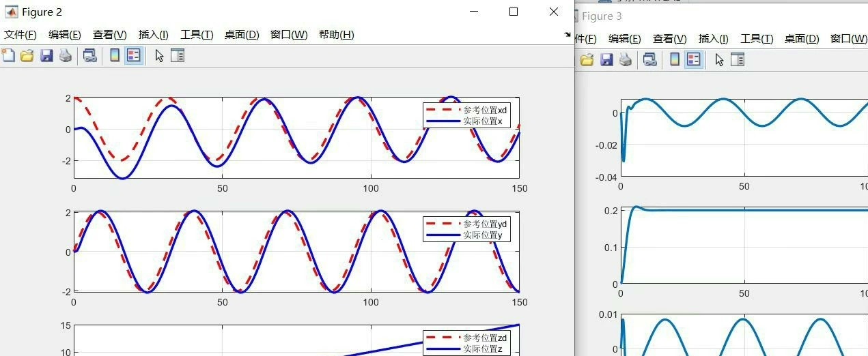The width and height of the screenshot is (868, 356).
Task: Maximize the Figure 2 window
Action: click(514, 12)
